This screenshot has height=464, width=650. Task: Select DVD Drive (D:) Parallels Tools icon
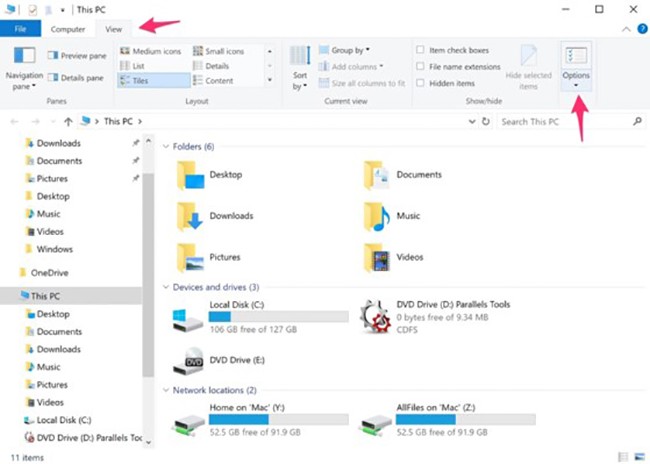coord(376,317)
